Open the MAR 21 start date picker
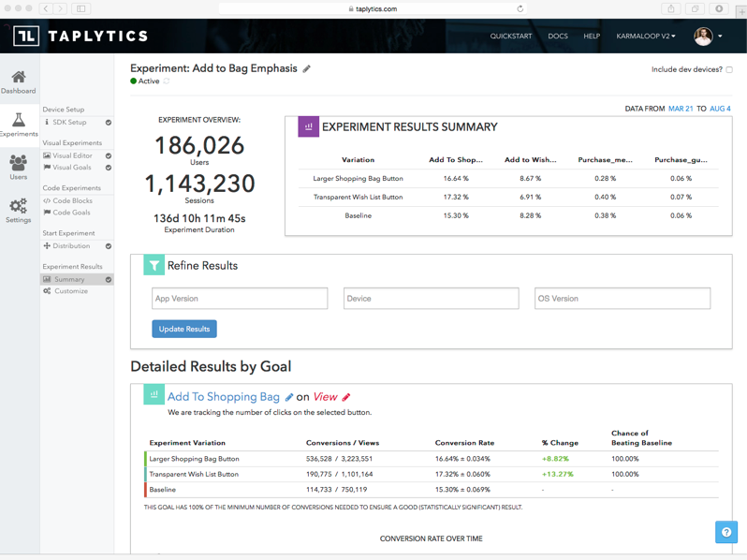 [681, 109]
